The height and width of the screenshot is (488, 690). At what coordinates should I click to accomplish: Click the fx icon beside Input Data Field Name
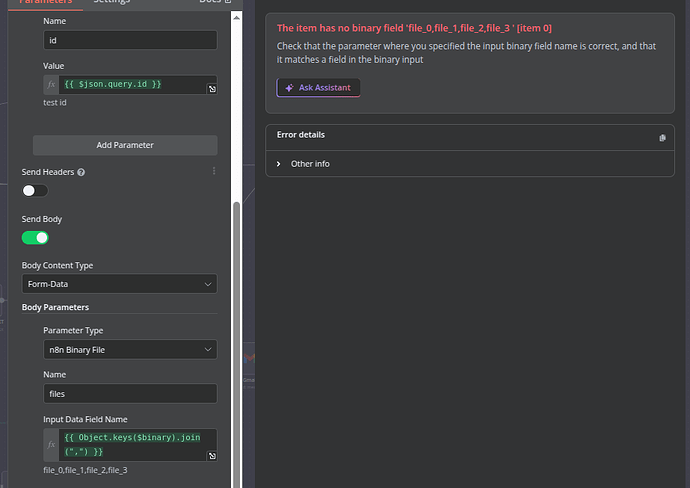51,444
